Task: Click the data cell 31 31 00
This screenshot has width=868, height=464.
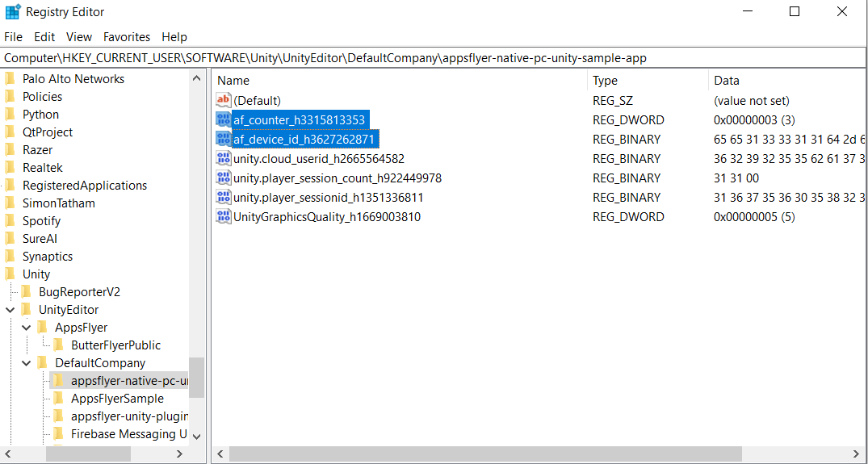Action: point(736,178)
